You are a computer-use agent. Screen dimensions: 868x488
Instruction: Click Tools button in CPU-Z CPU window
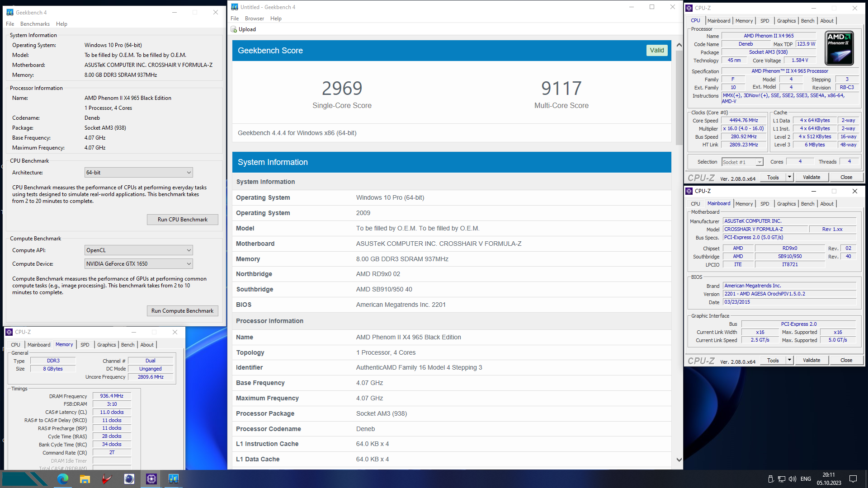(x=773, y=178)
